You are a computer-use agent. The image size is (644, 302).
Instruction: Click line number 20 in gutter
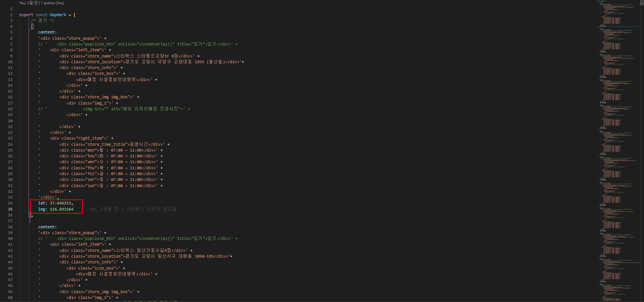coord(10,121)
